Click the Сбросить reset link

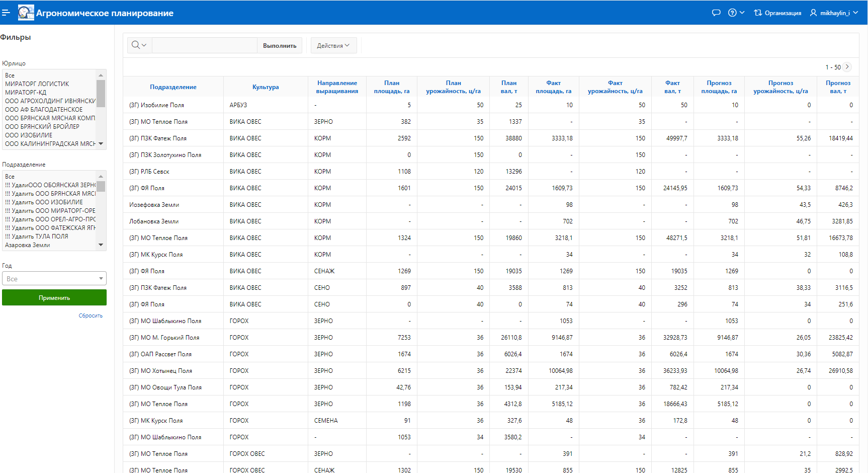91,316
